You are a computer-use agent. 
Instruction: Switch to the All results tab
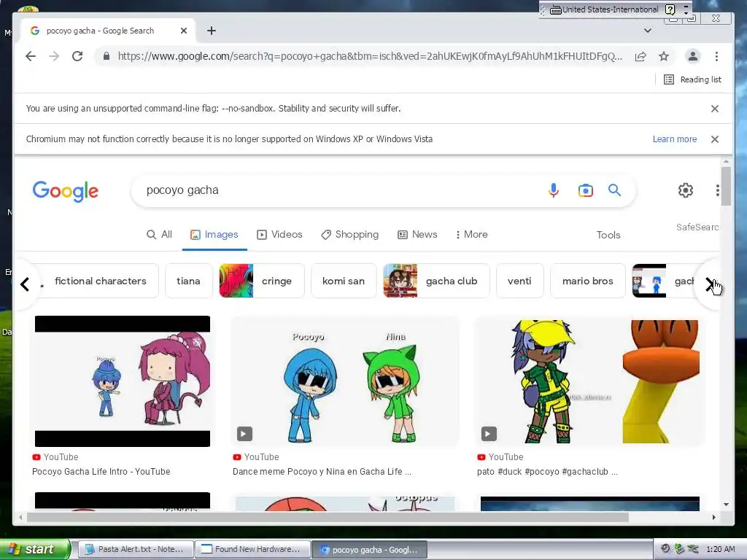point(160,234)
